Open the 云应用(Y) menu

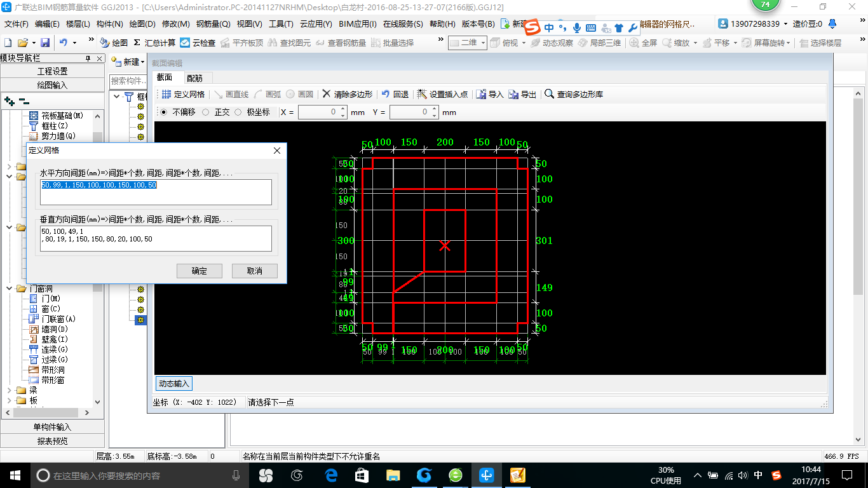click(x=316, y=24)
